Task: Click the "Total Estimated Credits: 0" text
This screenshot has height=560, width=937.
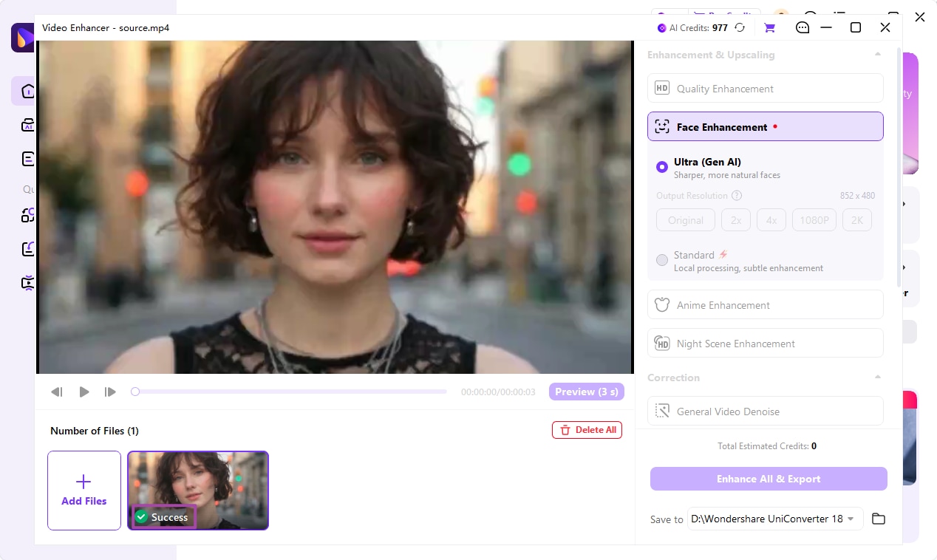Action: coord(767,446)
